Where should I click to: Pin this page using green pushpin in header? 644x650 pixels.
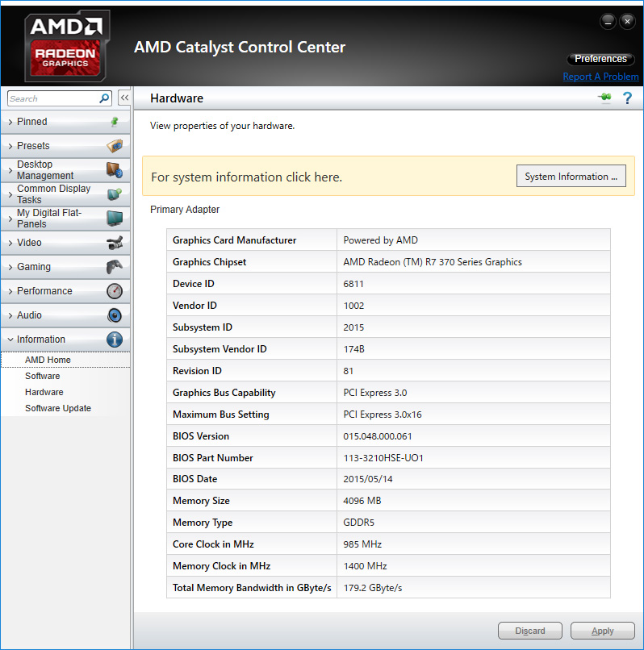click(x=605, y=98)
